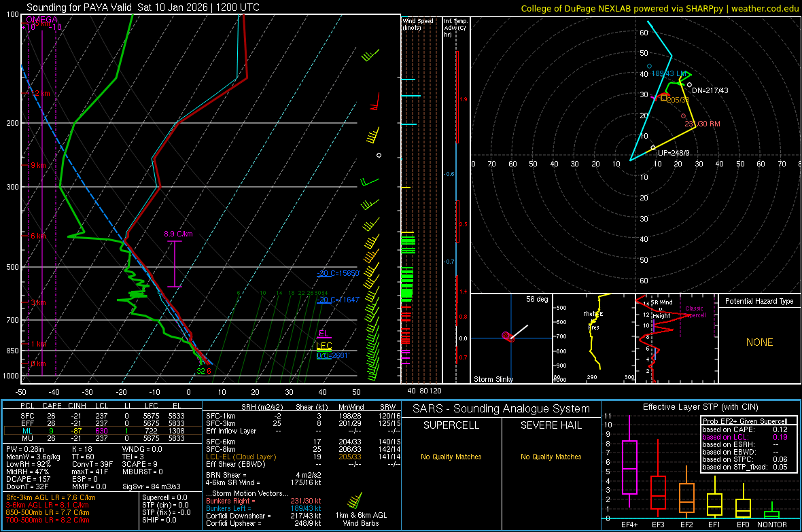Click 'No Quality Matches' under SEVERE HAIL
Image resolution: width=802 pixels, height=532 pixels.
pos(551,457)
